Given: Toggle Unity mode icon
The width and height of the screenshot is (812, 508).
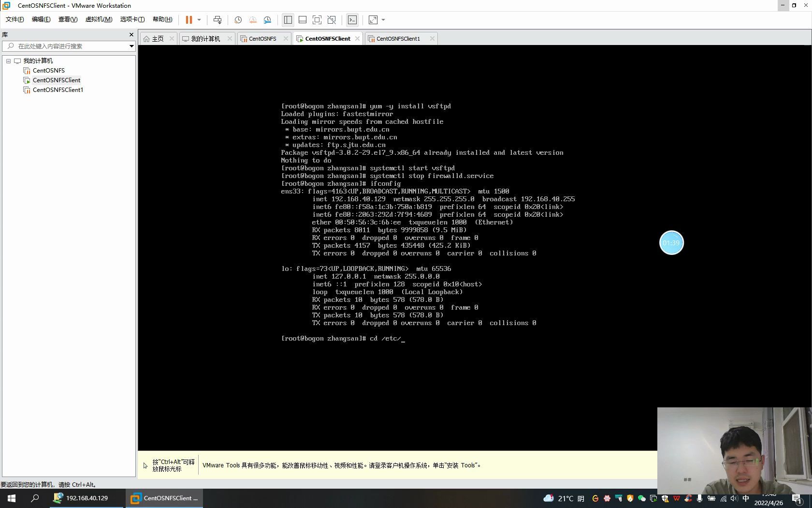Looking at the screenshot, I should [x=332, y=20].
